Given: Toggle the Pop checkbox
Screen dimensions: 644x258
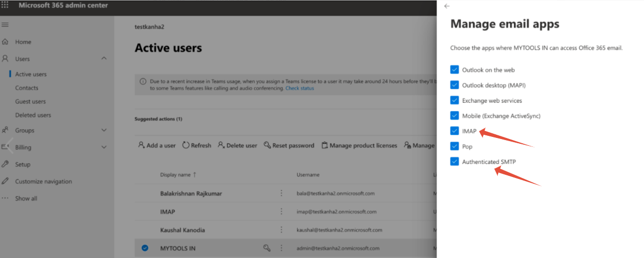Looking at the screenshot, I should click(455, 146).
